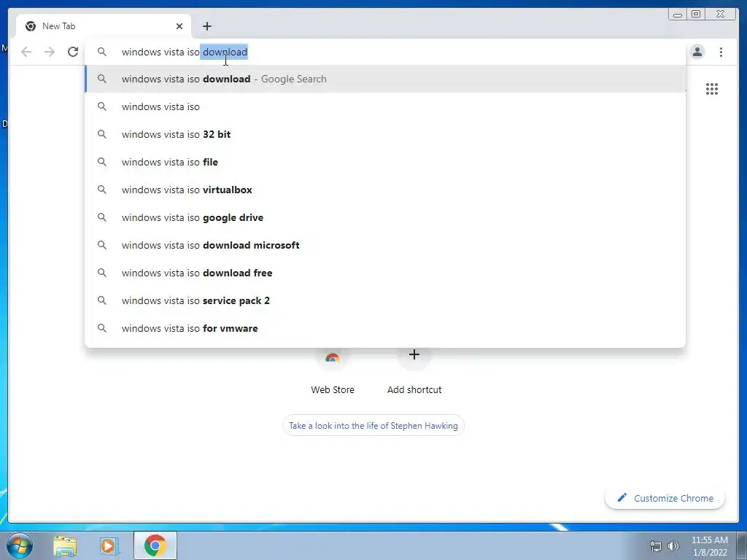The width and height of the screenshot is (747, 560).
Task: Launch Windows Media Player from taskbar
Action: coord(109,545)
